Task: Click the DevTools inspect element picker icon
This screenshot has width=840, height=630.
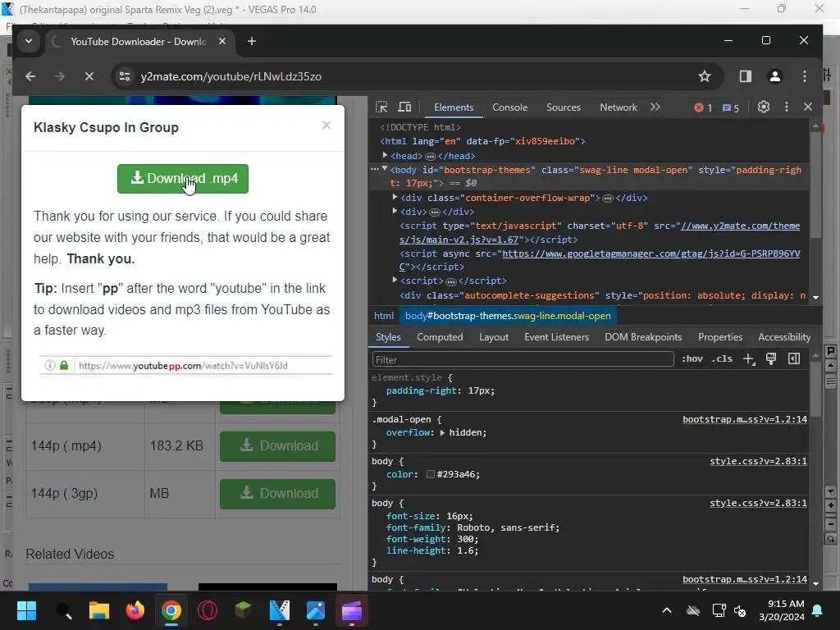Action: (x=381, y=107)
